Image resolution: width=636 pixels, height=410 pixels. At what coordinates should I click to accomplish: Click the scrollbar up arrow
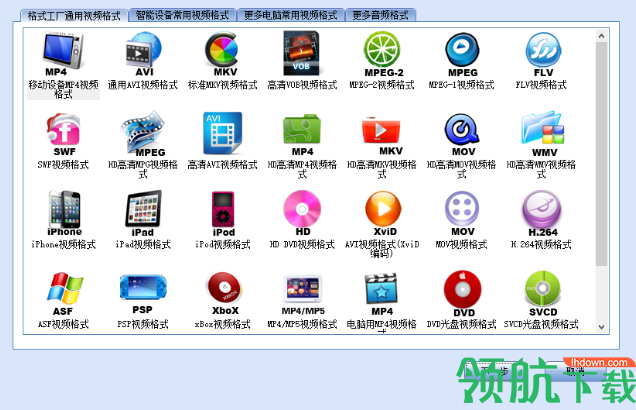602,36
